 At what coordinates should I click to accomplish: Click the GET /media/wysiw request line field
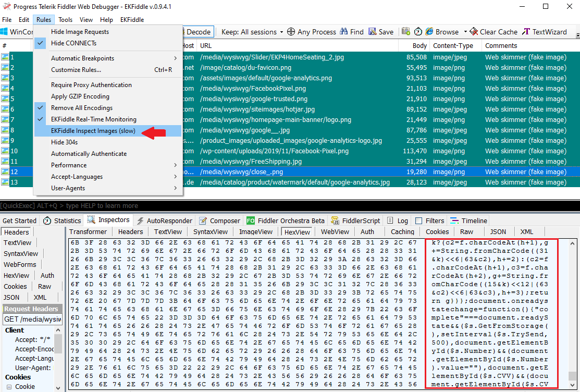coord(32,320)
